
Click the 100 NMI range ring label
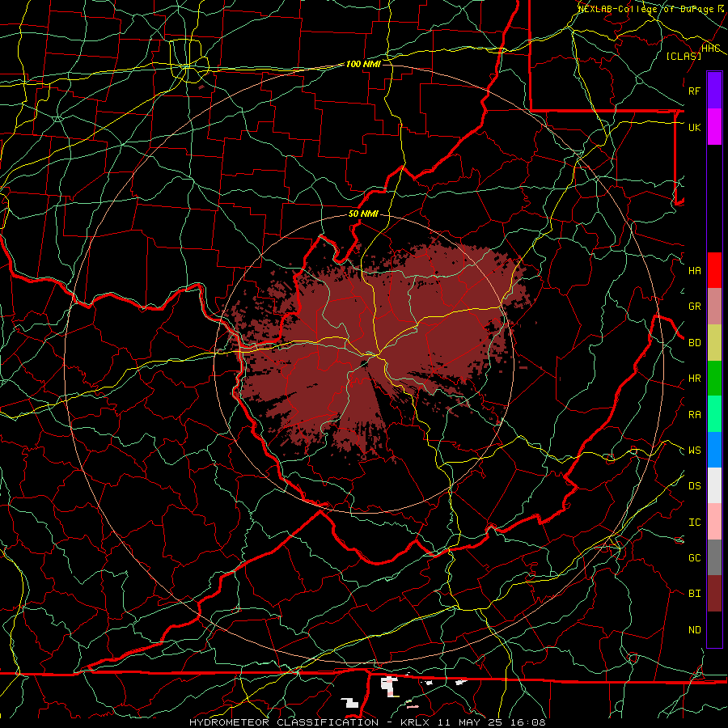pyautogui.click(x=363, y=64)
